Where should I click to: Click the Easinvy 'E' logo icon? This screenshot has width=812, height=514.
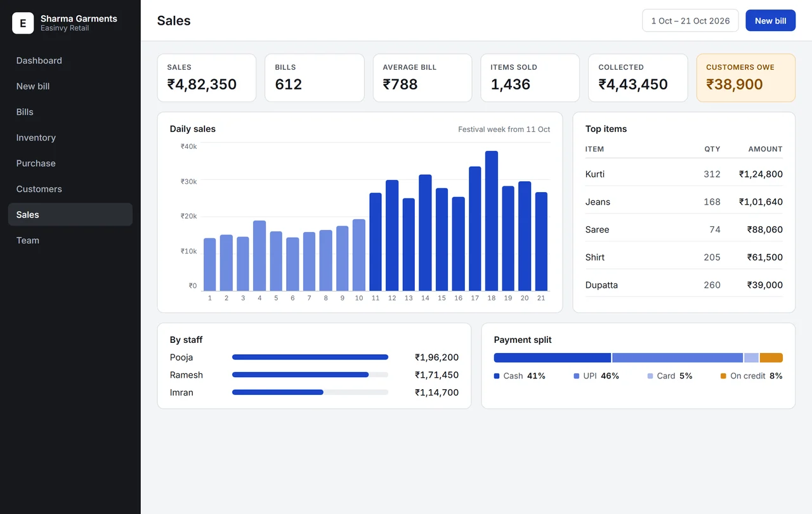tap(23, 23)
